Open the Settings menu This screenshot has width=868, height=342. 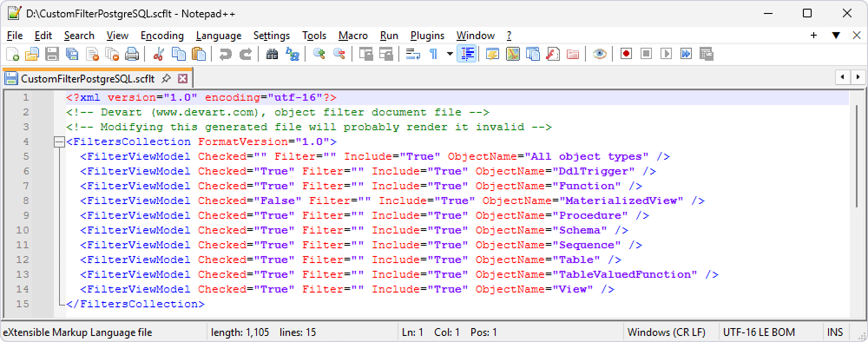coord(272,36)
